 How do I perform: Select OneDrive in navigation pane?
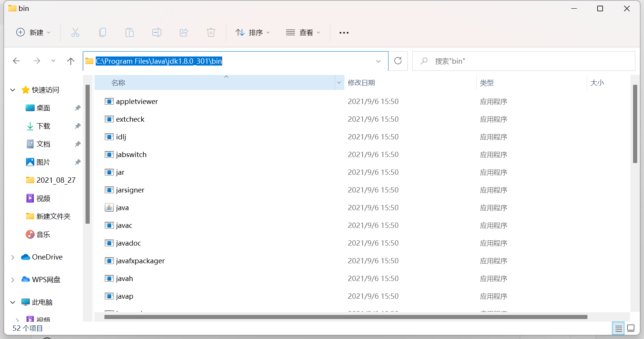tap(42, 257)
